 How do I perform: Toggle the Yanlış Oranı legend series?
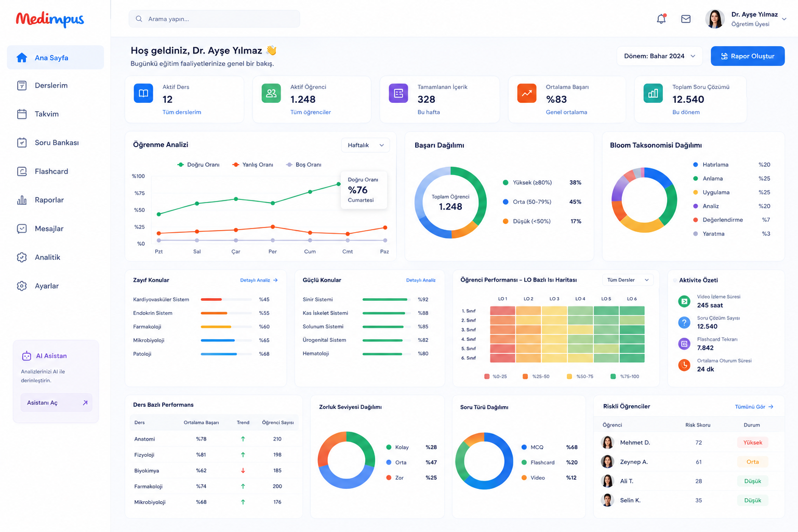point(253,165)
